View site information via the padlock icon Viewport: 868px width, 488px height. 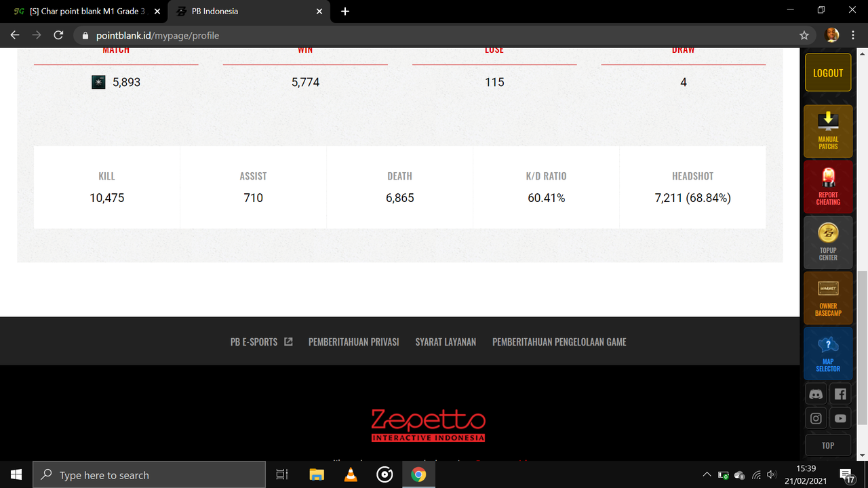(x=85, y=35)
